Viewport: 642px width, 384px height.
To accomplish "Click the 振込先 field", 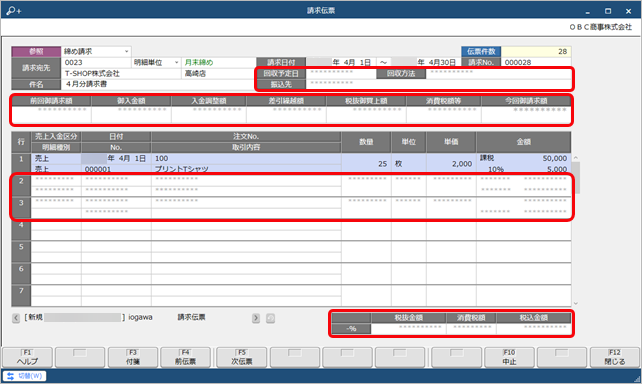I will click(438, 84).
